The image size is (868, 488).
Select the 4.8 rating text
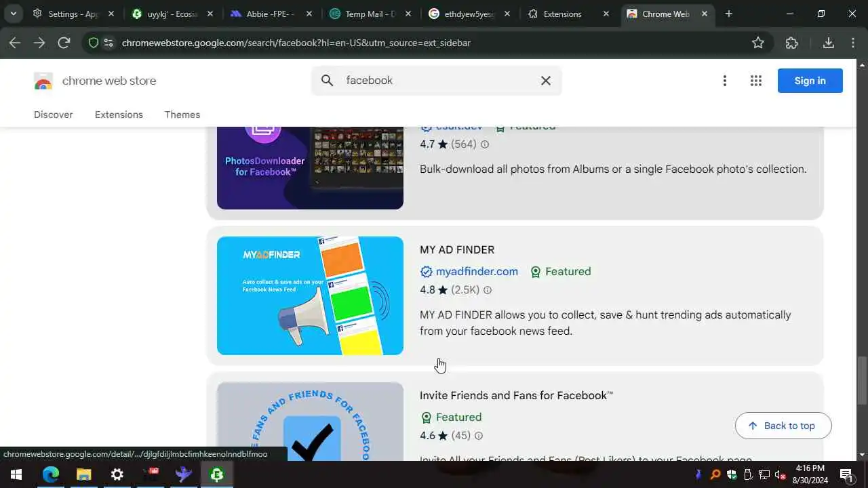(427, 290)
